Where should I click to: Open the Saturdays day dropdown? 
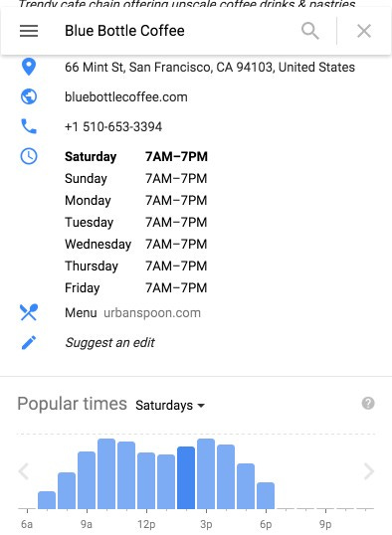(170, 406)
